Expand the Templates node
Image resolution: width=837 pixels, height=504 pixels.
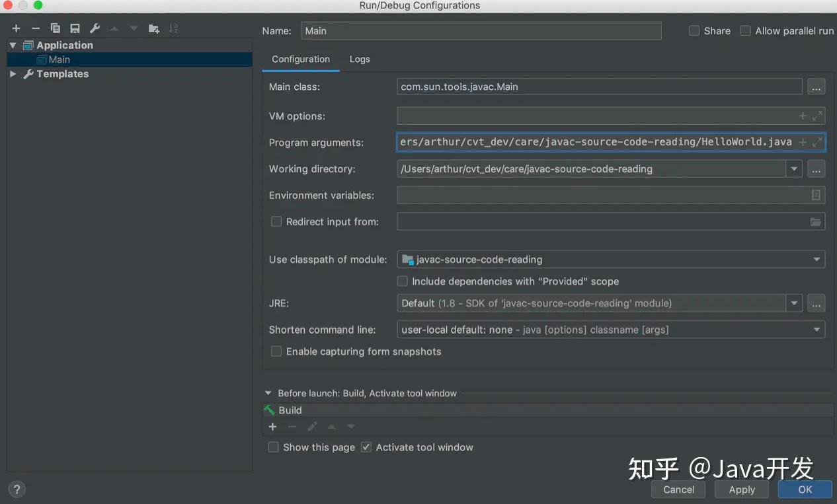tap(12, 73)
